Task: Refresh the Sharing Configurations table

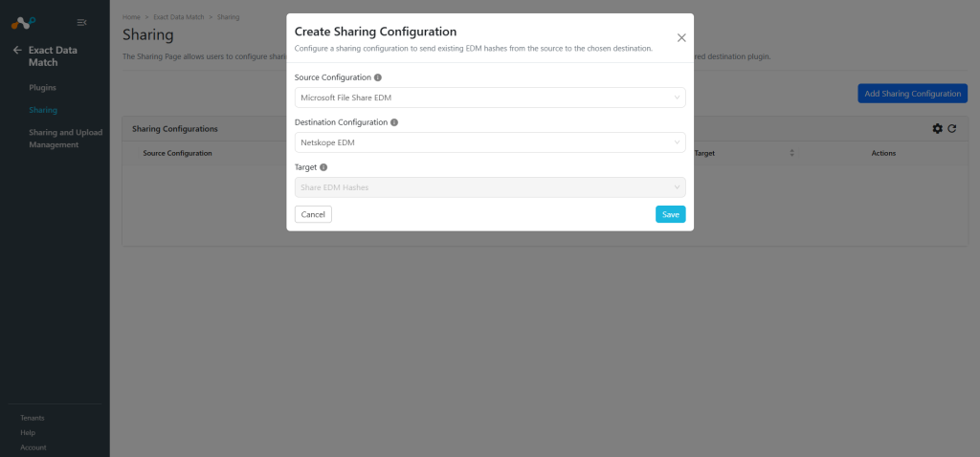Action: click(952, 129)
